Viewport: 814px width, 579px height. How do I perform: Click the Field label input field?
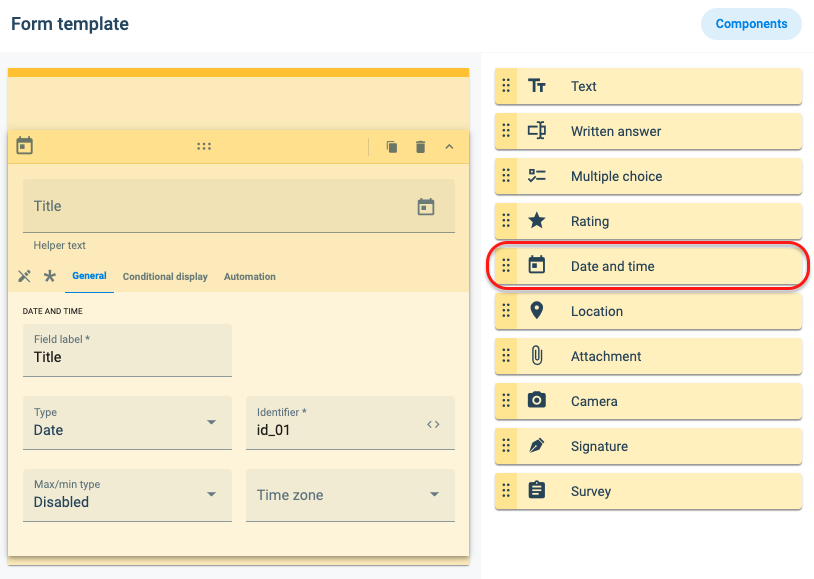pos(127,351)
